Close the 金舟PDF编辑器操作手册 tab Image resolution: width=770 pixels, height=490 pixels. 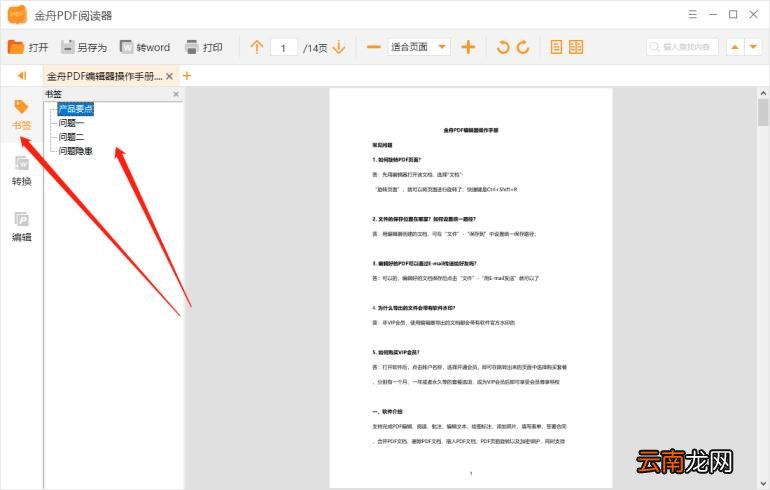pyautogui.click(x=169, y=76)
